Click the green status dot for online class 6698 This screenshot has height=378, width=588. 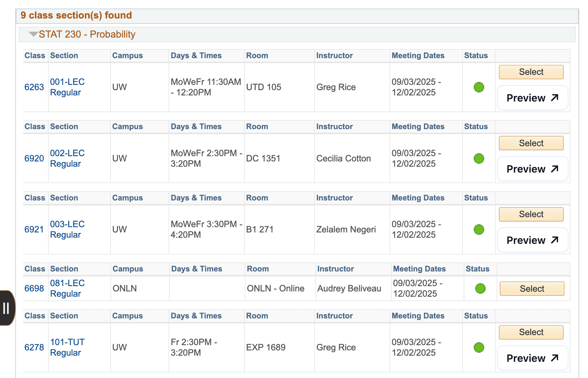pos(480,288)
